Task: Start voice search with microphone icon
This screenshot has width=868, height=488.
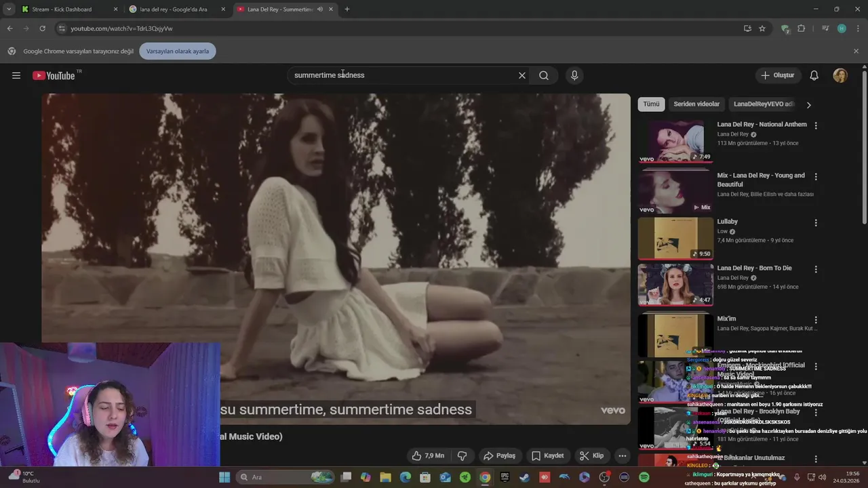Action: [x=574, y=75]
